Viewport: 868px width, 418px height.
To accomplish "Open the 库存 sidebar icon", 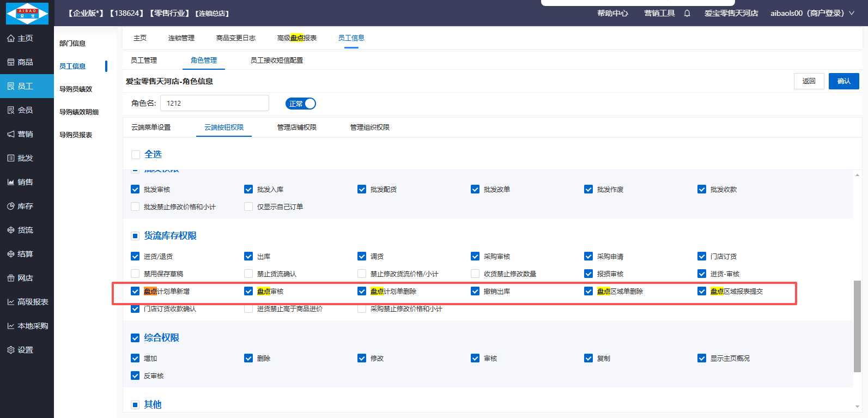I will click(x=11, y=206).
